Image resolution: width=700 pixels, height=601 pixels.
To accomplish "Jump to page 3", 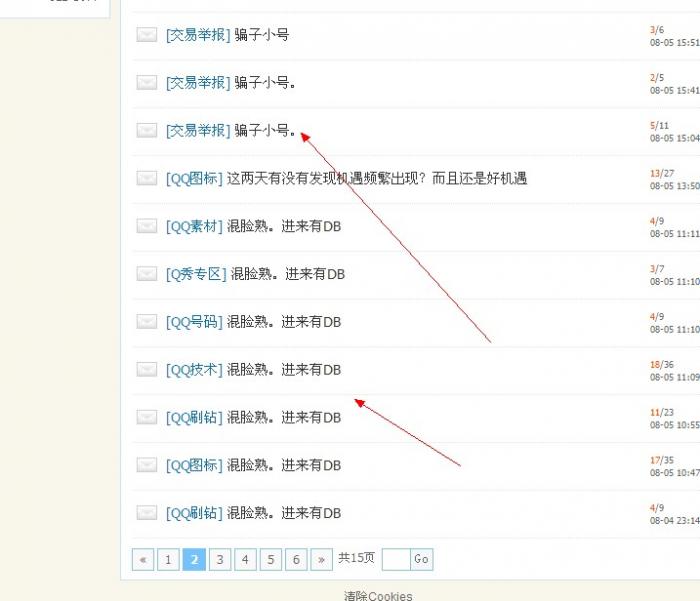I will tap(220, 559).
